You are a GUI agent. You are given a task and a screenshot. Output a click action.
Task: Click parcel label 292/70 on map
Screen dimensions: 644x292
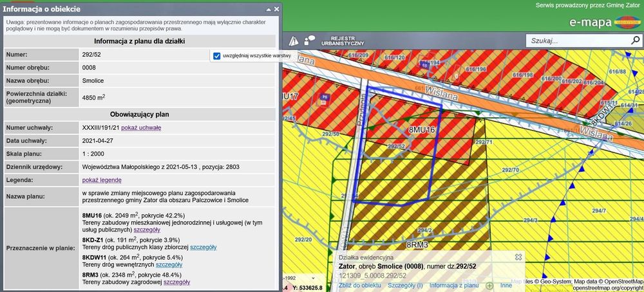point(511,170)
